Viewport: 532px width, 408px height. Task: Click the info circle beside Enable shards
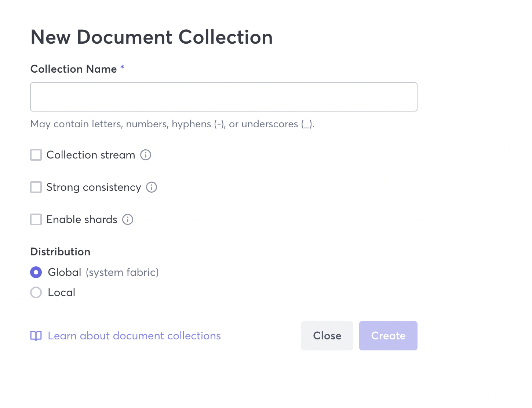[127, 219]
